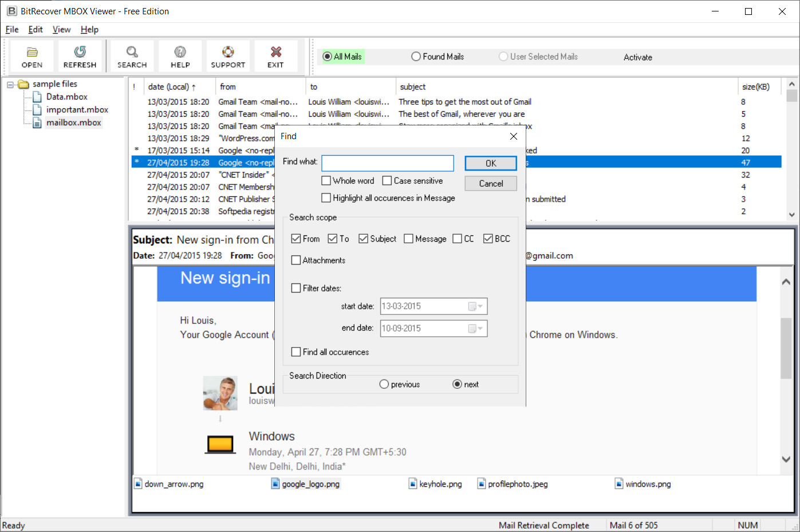800x532 pixels.
Task: Open the File menu
Action: 12,30
